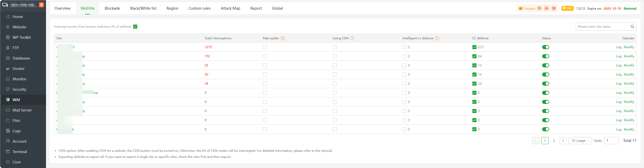Enable Fake spider for first site row
This screenshot has height=168, width=644.
(265, 47)
